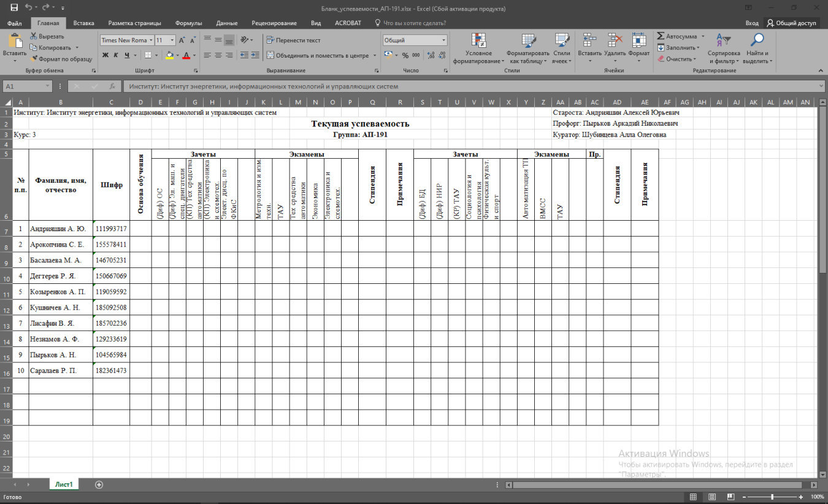
Task: Switch to Разметка страницы tab
Action: coord(134,23)
